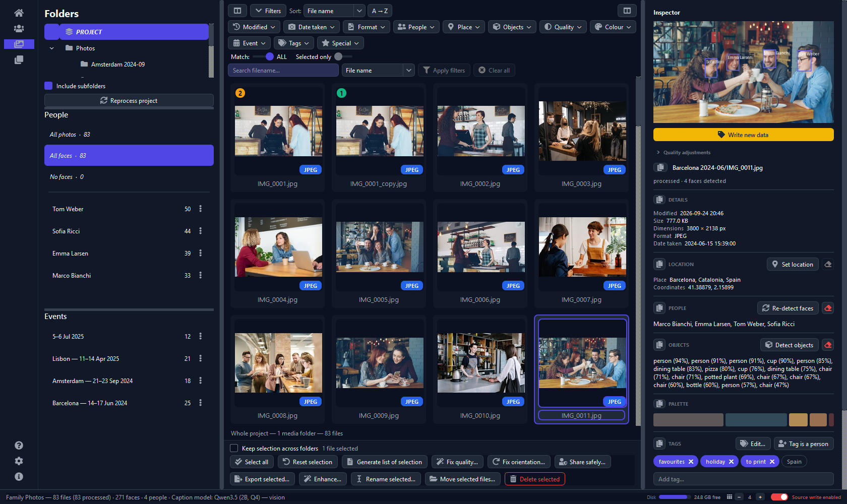Click the Re-detect faces button
847x504 pixels.
[x=788, y=308]
